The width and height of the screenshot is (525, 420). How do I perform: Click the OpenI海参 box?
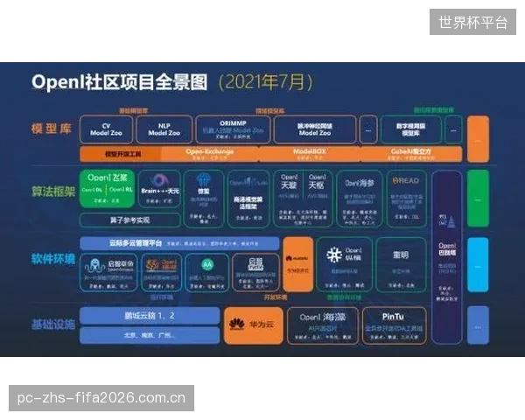pos(360,199)
